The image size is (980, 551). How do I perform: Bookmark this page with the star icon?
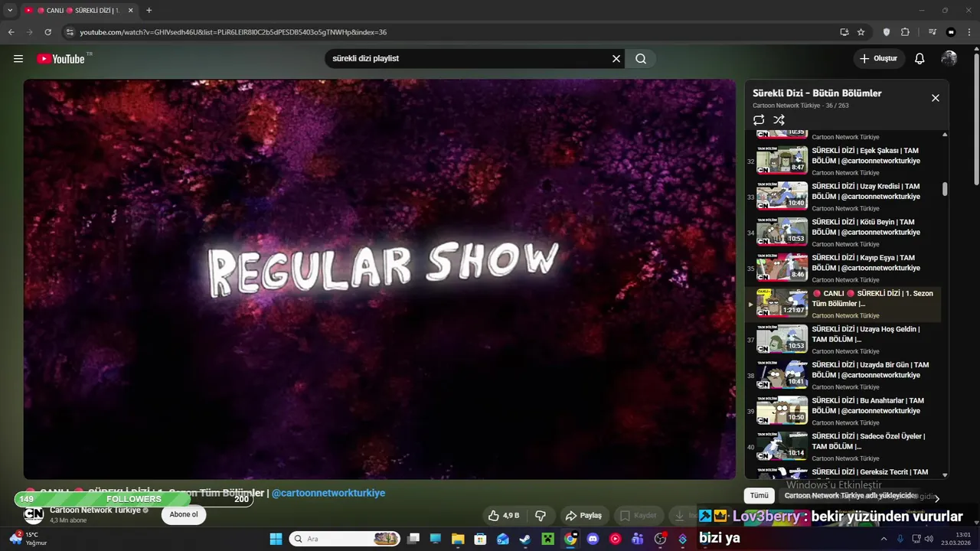(861, 32)
